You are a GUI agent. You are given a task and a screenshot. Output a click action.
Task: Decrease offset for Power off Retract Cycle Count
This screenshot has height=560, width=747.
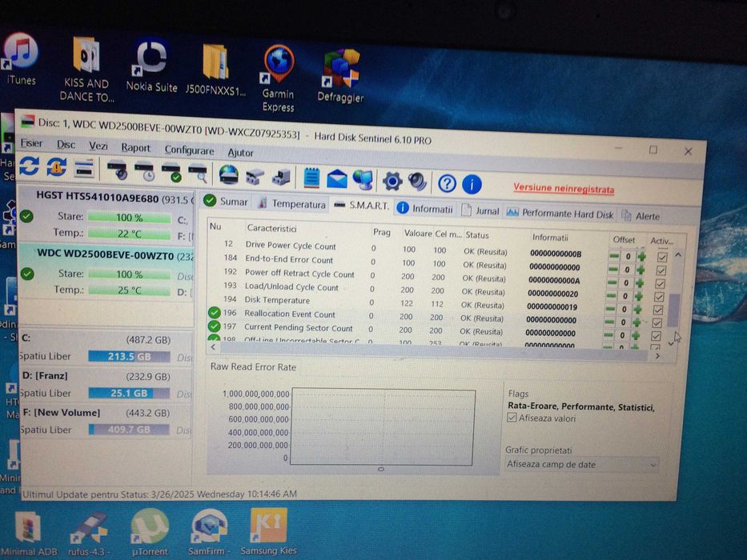click(x=612, y=282)
